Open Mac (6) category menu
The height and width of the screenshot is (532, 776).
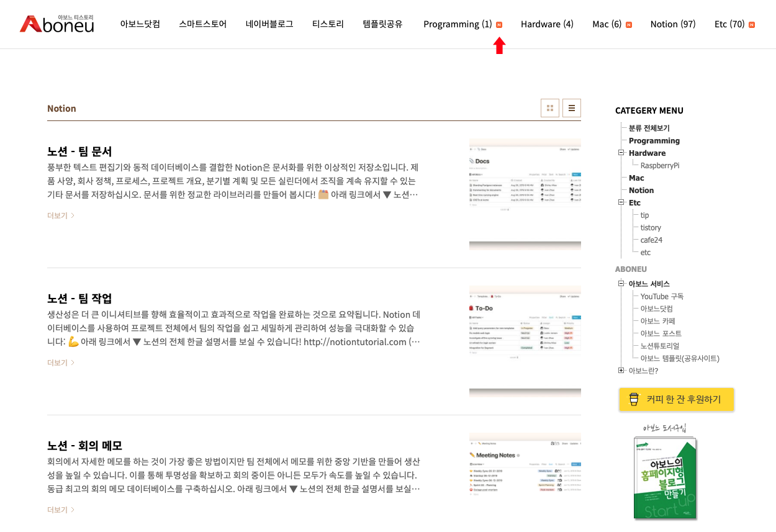[x=607, y=24]
